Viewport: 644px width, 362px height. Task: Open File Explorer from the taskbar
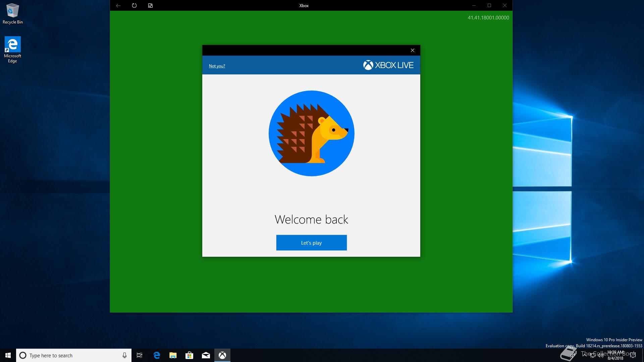[x=173, y=355]
